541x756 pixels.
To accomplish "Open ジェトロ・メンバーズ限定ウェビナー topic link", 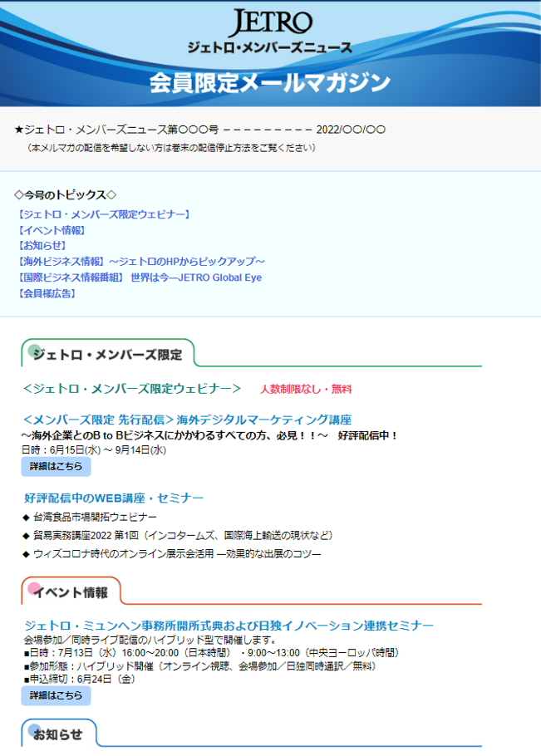I will point(104,214).
